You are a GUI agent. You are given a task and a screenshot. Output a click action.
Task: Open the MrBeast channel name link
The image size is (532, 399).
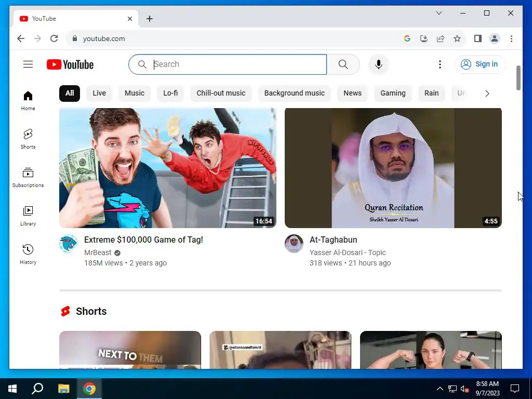(98, 253)
